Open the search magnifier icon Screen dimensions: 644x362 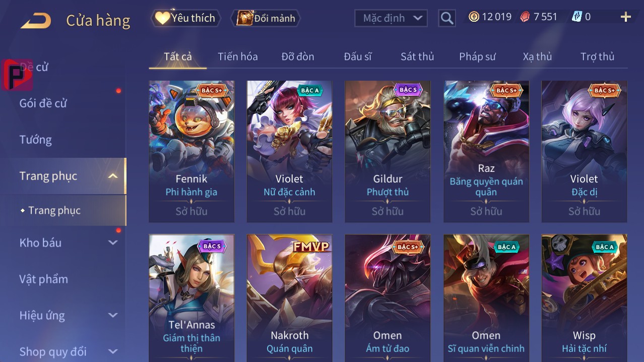click(x=446, y=19)
